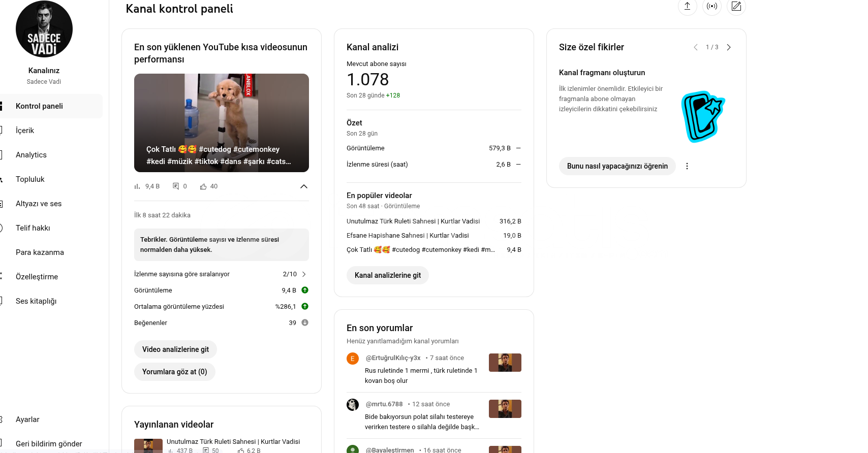Click the go live broadcast icon
Image resolution: width=868 pixels, height=453 pixels.
(x=712, y=6)
